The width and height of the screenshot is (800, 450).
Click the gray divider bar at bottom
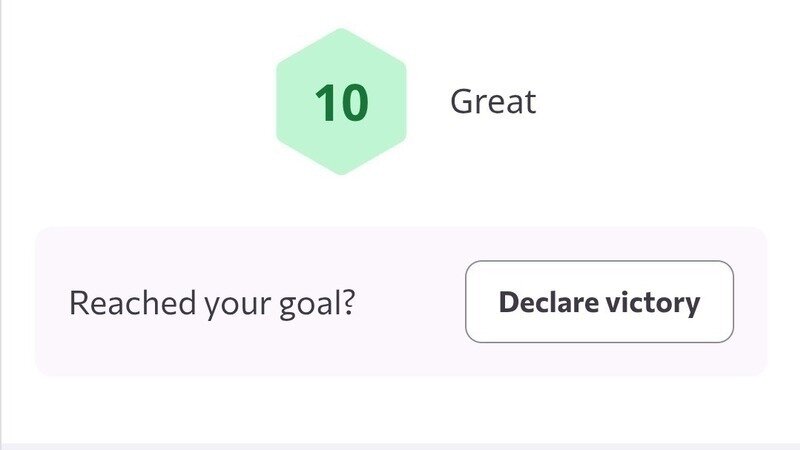tap(400, 446)
